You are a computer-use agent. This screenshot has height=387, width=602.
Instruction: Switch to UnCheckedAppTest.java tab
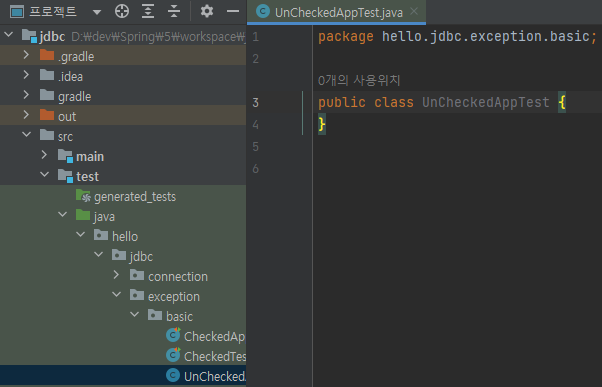click(336, 12)
